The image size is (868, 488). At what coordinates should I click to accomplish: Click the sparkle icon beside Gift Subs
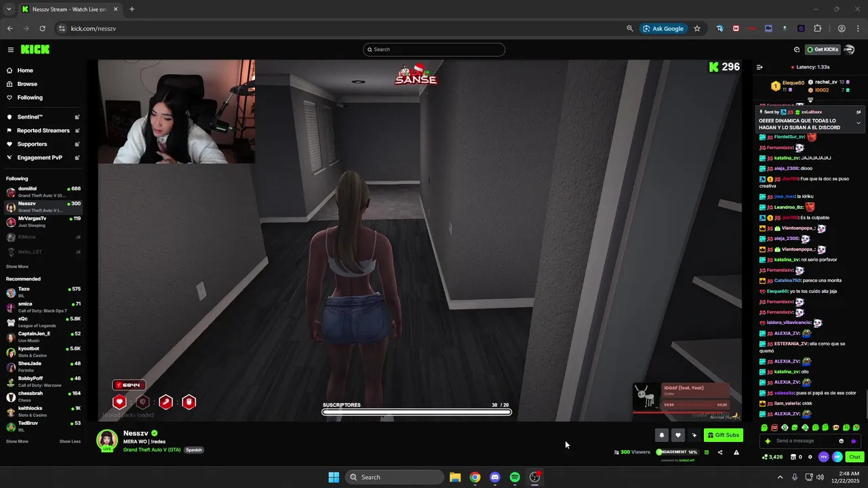point(694,435)
